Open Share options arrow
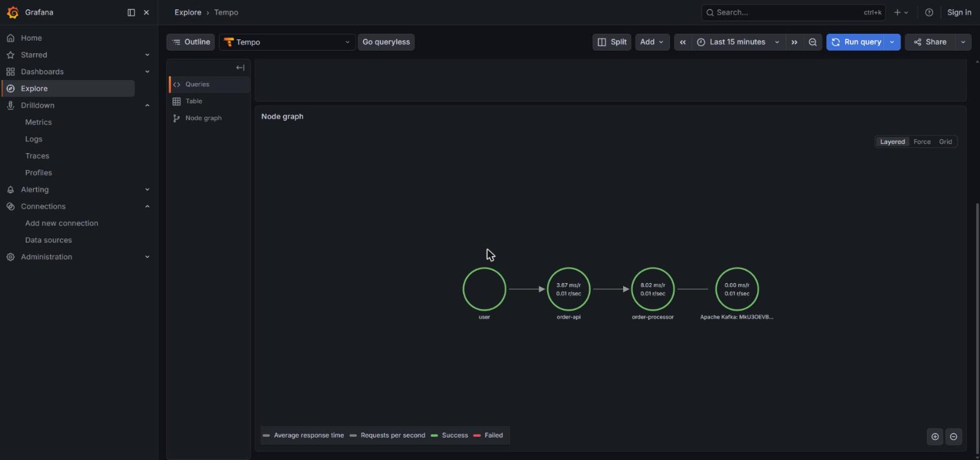 pyautogui.click(x=963, y=42)
